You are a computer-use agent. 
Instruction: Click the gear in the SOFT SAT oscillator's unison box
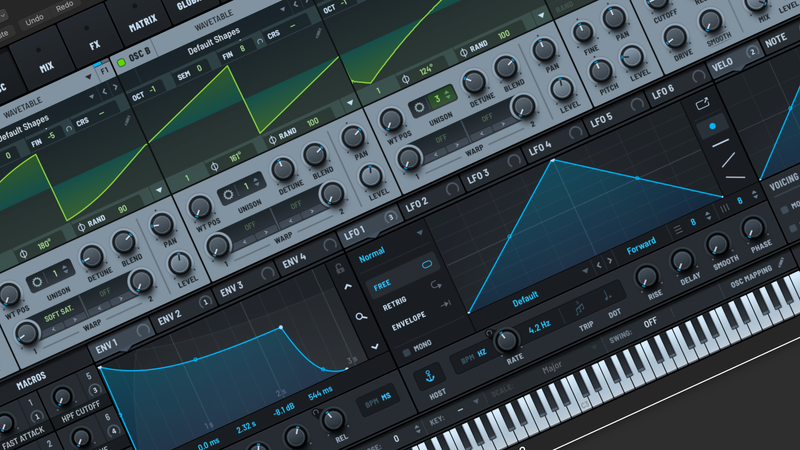[37, 282]
